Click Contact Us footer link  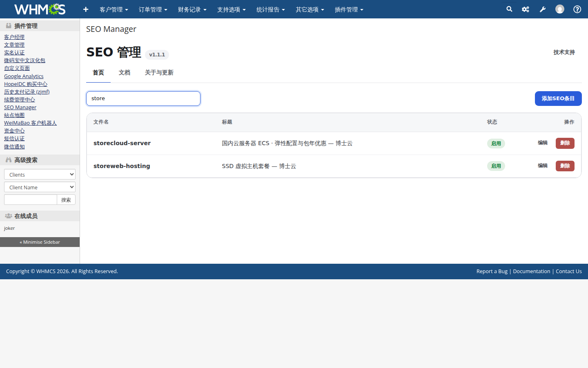click(569, 271)
